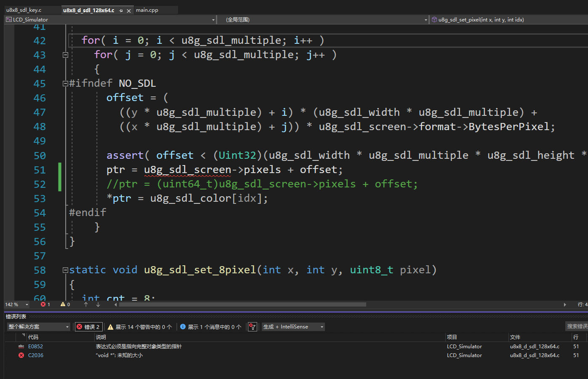Open the 整个解决方案 scope dropdown
Viewport: 588px width, 379px height.
(38, 326)
